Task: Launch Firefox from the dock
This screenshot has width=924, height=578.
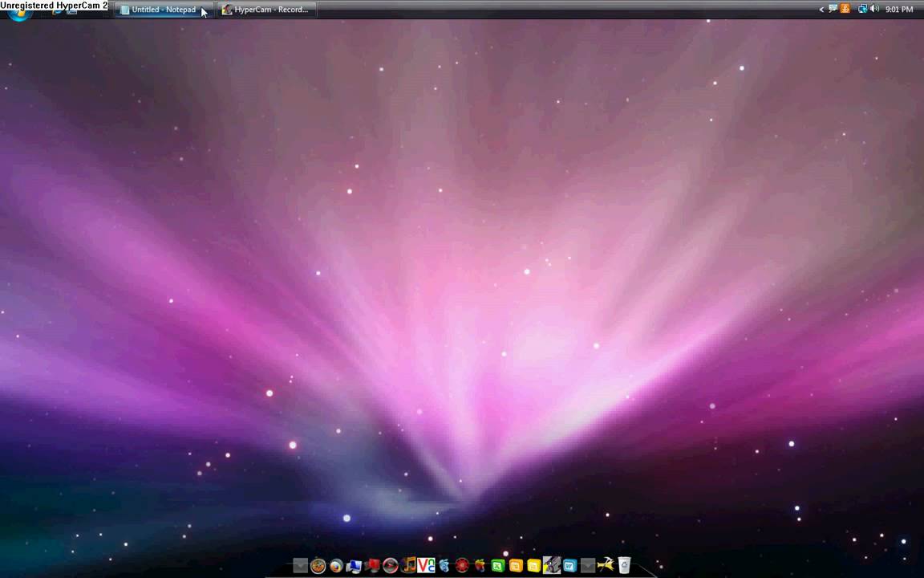Action: point(336,566)
